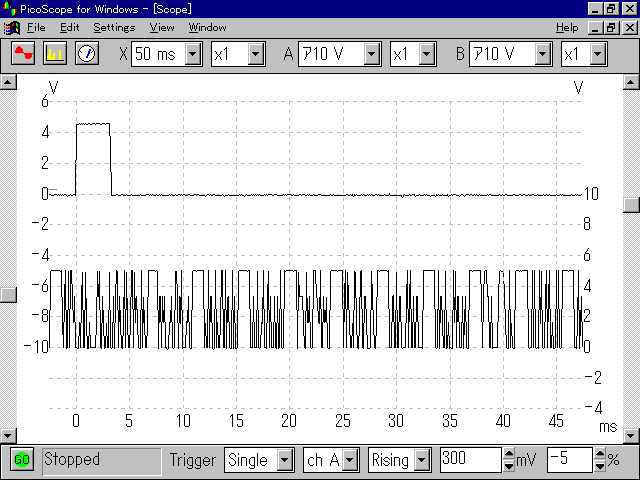The height and width of the screenshot is (480, 640).
Task: Expand the trigger mode Single dropdown
Action: tap(285, 460)
